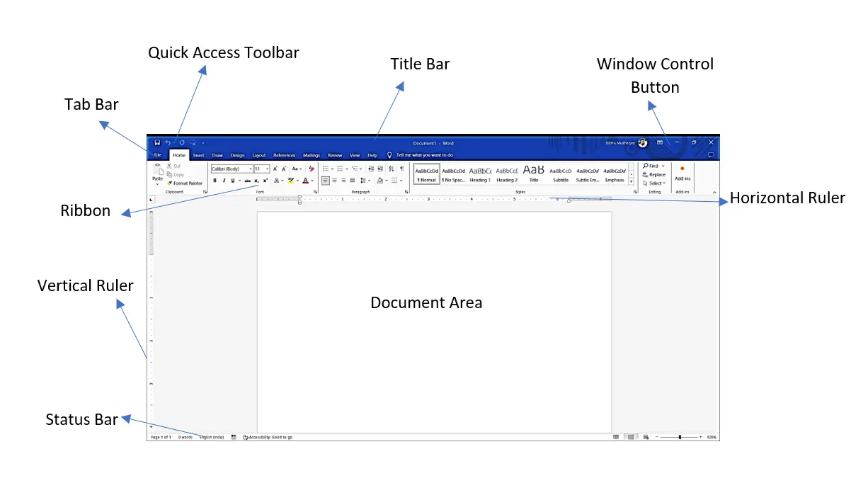Click the Decrease Indent icon
The height and width of the screenshot is (500, 868).
371,169
